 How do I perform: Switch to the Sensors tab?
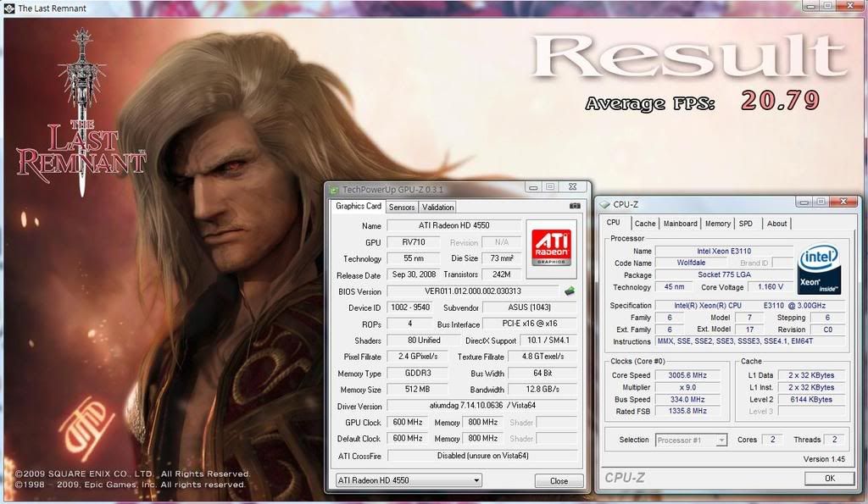click(x=402, y=207)
